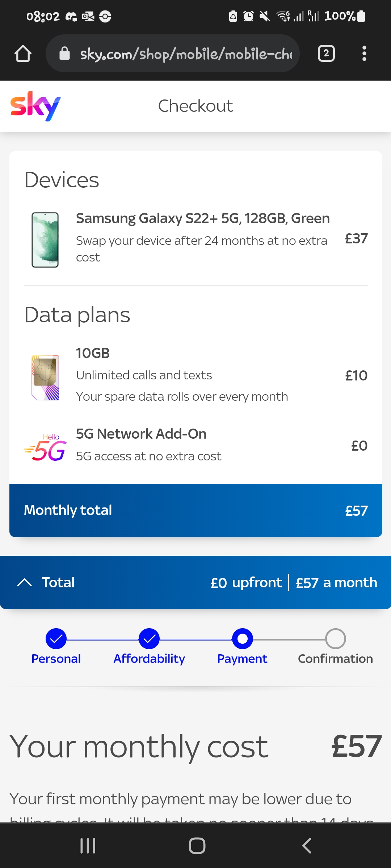Tap the Hello 5G add-on icon

[x=46, y=448]
